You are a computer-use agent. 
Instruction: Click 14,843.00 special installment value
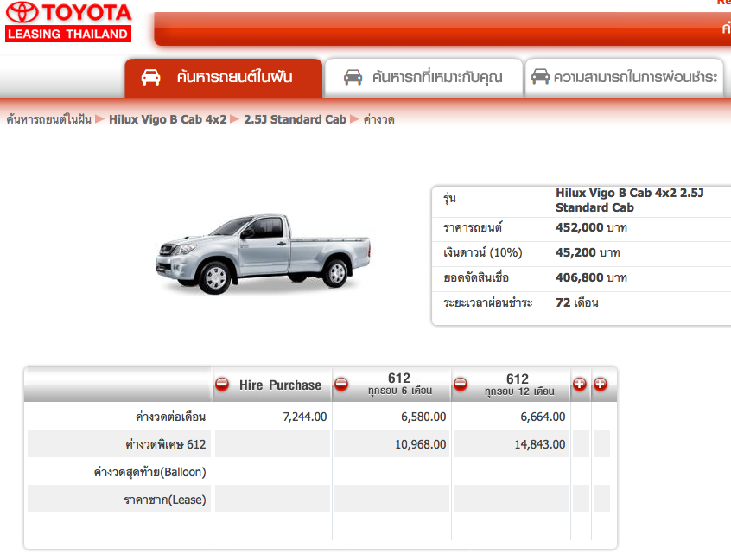pyautogui.click(x=540, y=444)
